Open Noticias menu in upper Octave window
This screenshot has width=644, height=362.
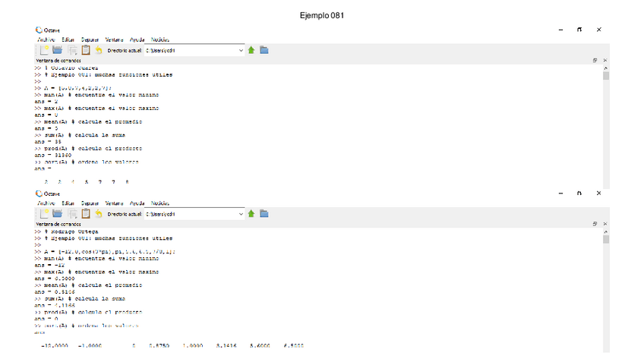(x=160, y=39)
